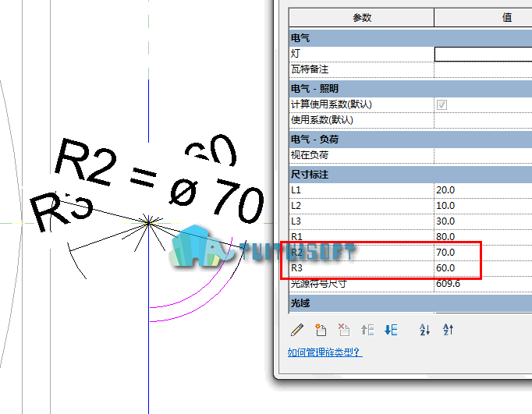Click the Delete parameter icon
532x414 pixels.
[344, 330]
